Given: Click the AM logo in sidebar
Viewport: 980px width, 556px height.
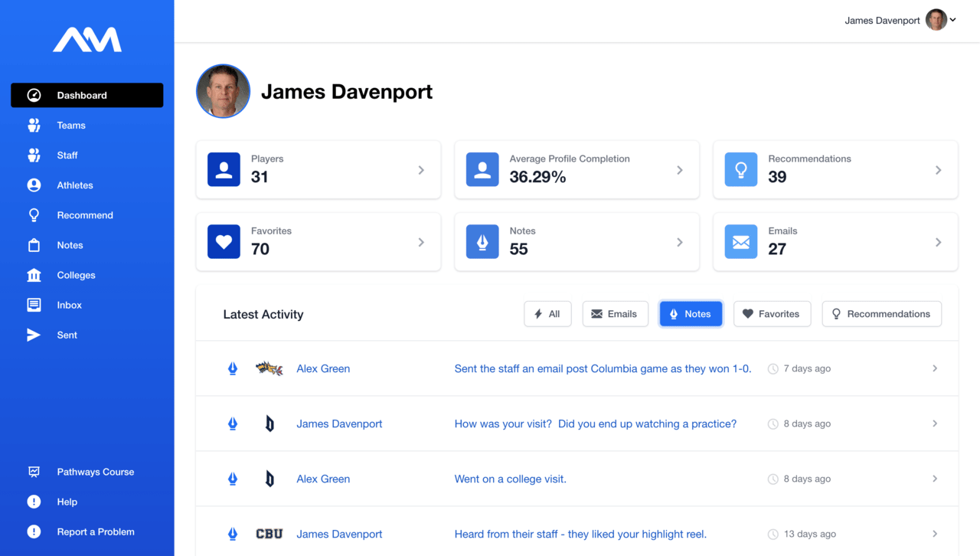Looking at the screenshot, I should 87,40.
